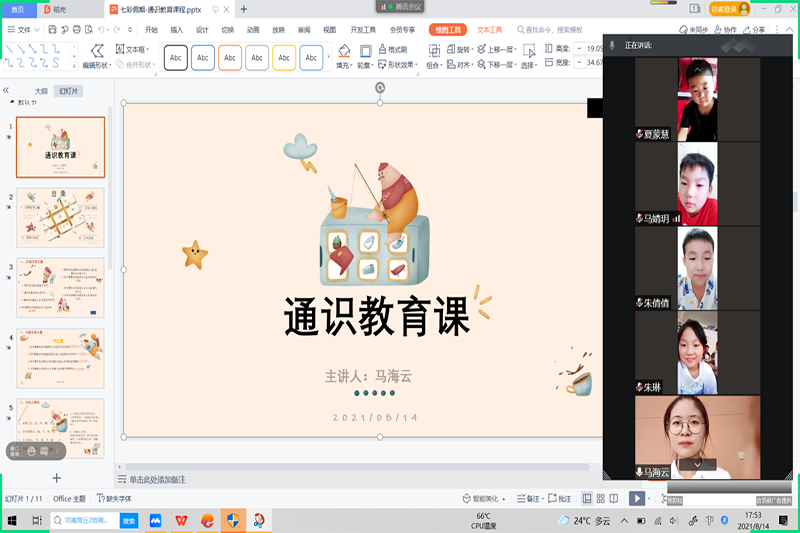The image size is (800, 533).
Task: Click the Format Painter (格式刷) icon
Action: (x=383, y=49)
